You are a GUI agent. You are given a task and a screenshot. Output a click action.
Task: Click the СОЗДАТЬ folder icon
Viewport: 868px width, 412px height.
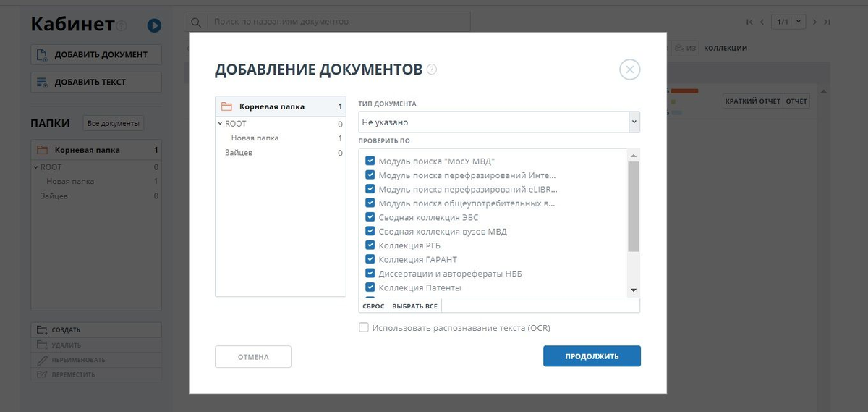[42, 329]
